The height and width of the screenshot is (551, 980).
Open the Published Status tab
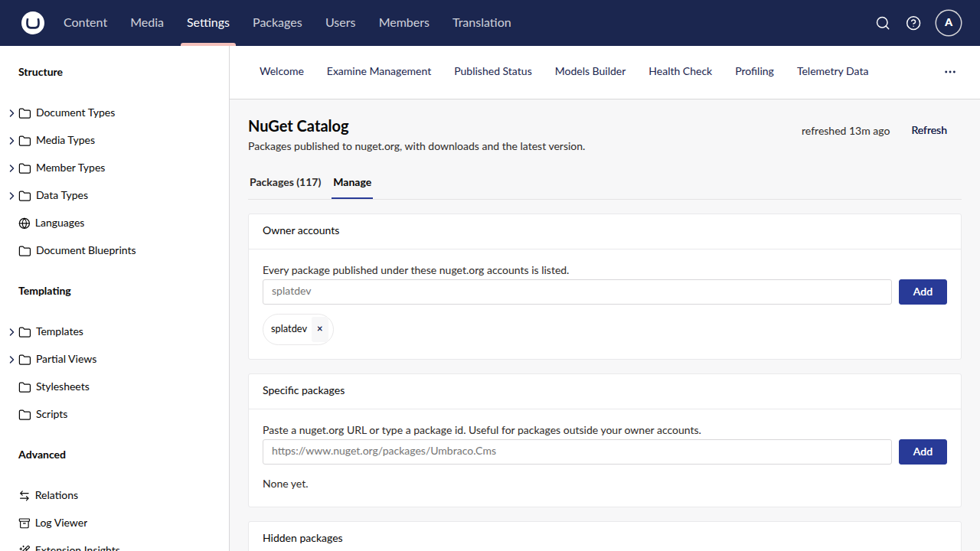pyautogui.click(x=493, y=72)
